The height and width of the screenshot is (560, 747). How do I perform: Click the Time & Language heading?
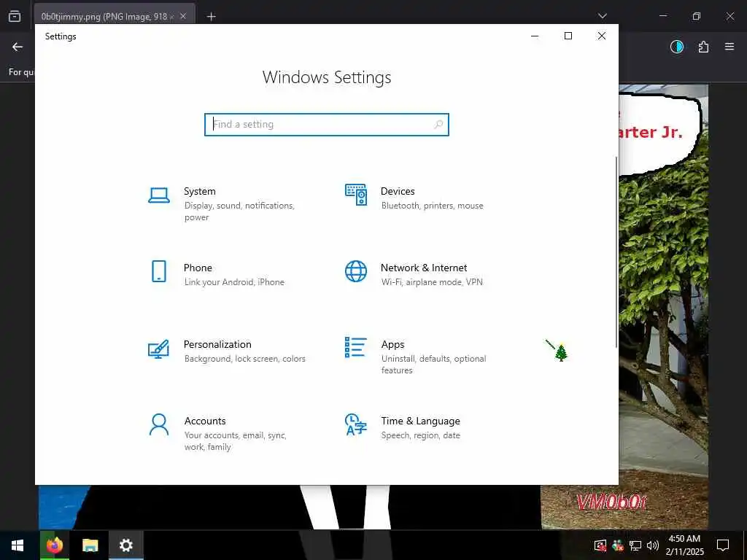[421, 421]
